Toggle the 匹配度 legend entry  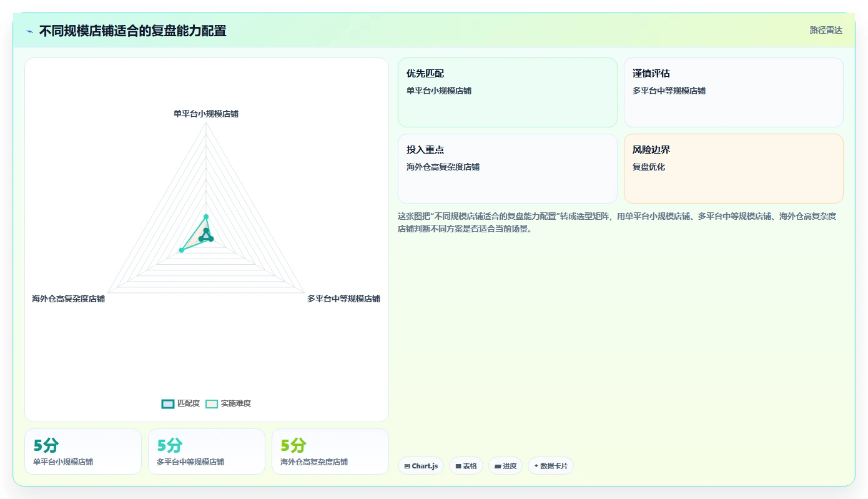coord(180,403)
